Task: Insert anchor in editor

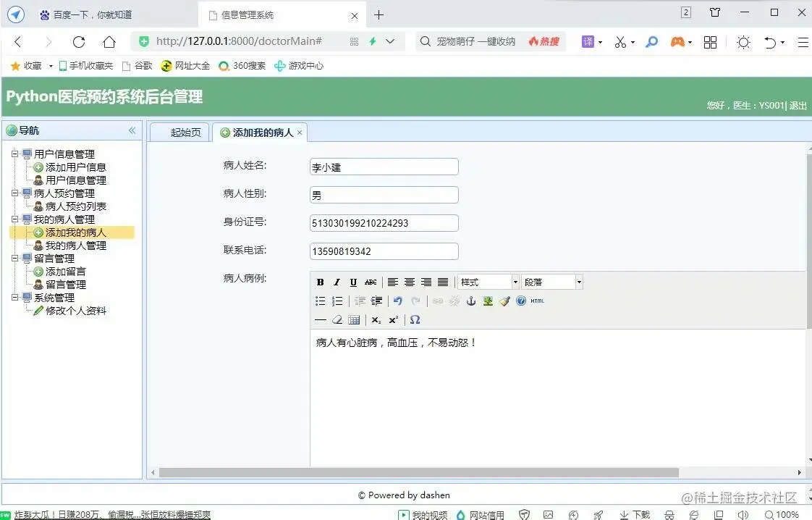Action: click(470, 301)
